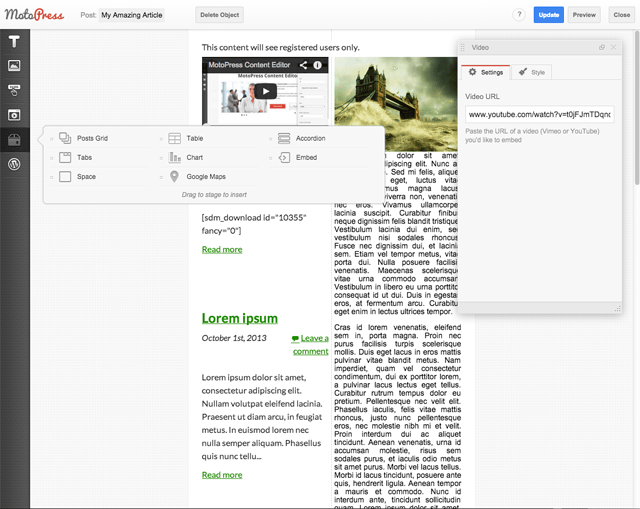Viewport: 640px width, 509px height.
Task: Click the bridge storm image thumbnail
Action: tap(396, 104)
